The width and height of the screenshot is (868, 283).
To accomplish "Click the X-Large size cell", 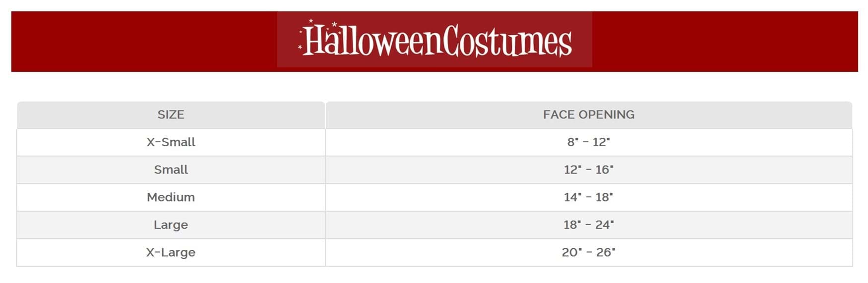I will (171, 252).
